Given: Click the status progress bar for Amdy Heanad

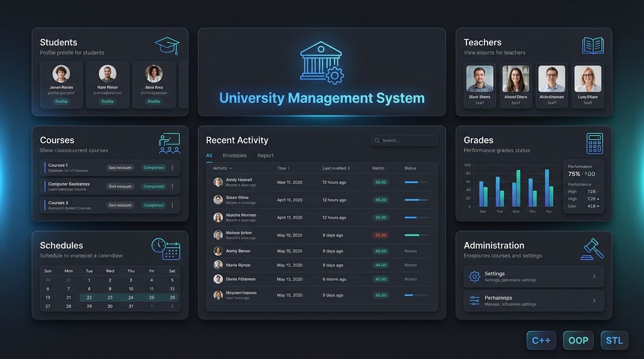Looking at the screenshot, I should pyautogui.click(x=416, y=182).
